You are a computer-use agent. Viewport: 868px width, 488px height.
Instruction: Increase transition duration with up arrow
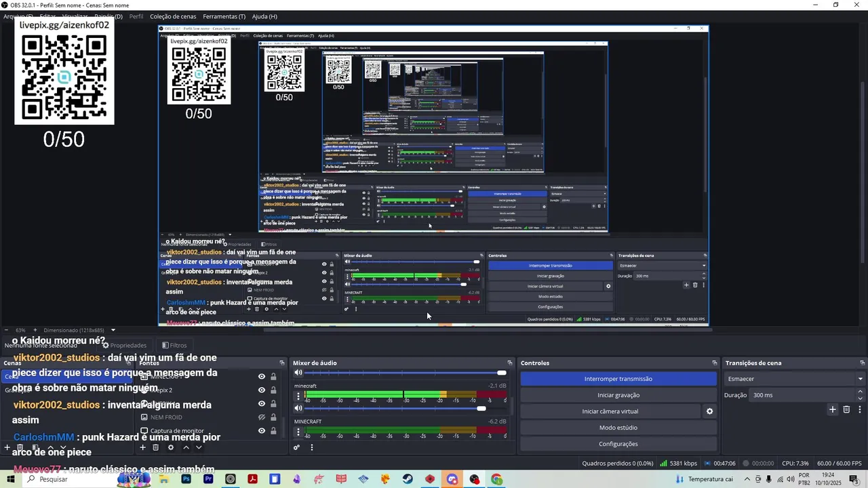[861, 392]
